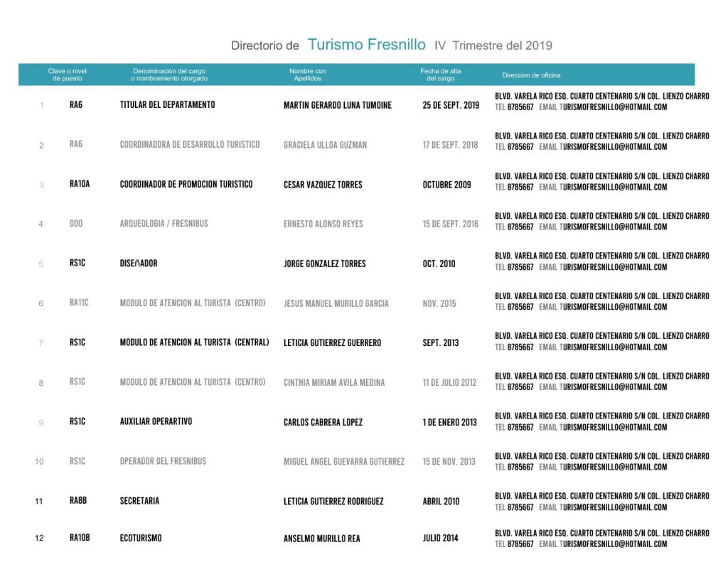Click the 'RA11C' level code
This screenshot has width=728, height=562.
click(x=79, y=303)
